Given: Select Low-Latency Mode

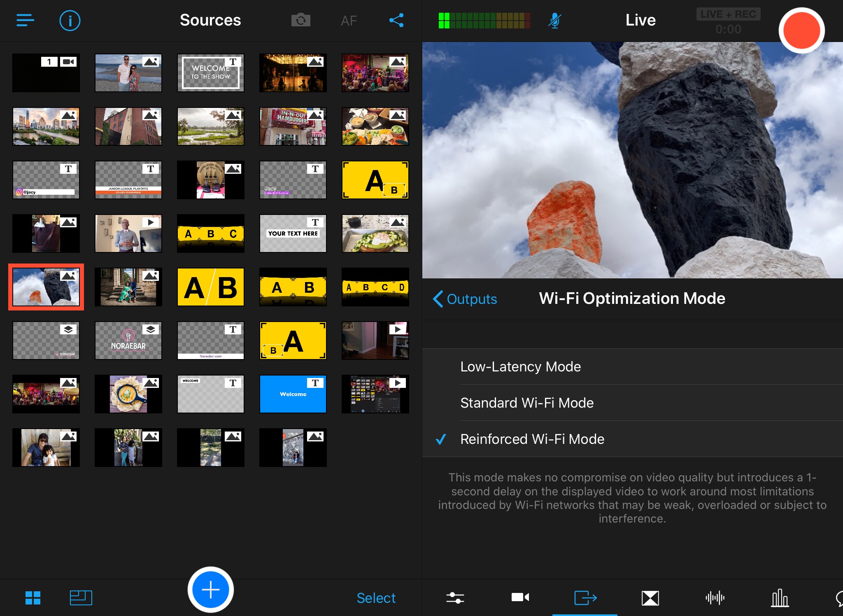Looking at the screenshot, I should point(632,366).
